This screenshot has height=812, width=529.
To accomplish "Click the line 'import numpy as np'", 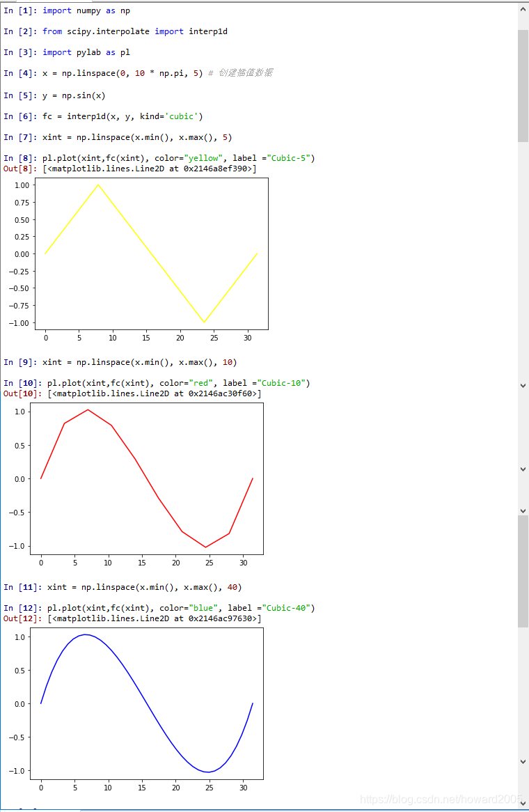I will click(86, 11).
